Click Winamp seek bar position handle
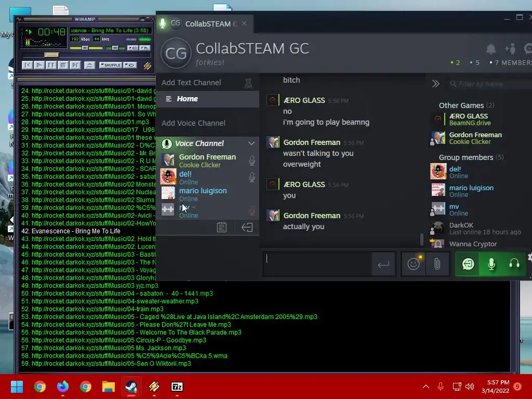The width and height of the screenshot is (532, 399). click(x=51, y=55)
